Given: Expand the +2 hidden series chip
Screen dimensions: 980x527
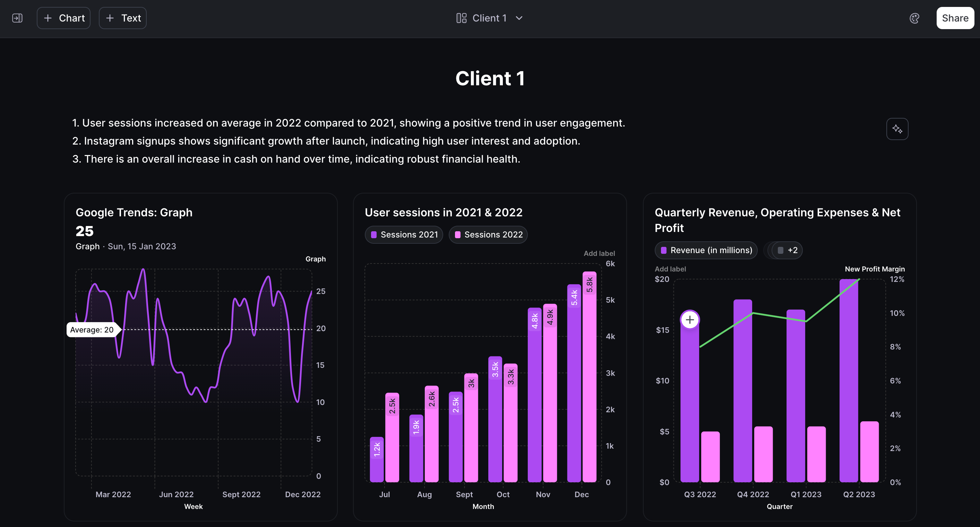Looking at the screenshot, I should 788,250.
